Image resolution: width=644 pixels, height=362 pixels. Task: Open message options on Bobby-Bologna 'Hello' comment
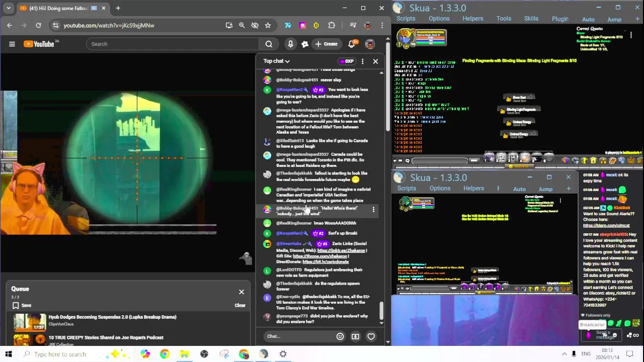click(x=373, y=210)
